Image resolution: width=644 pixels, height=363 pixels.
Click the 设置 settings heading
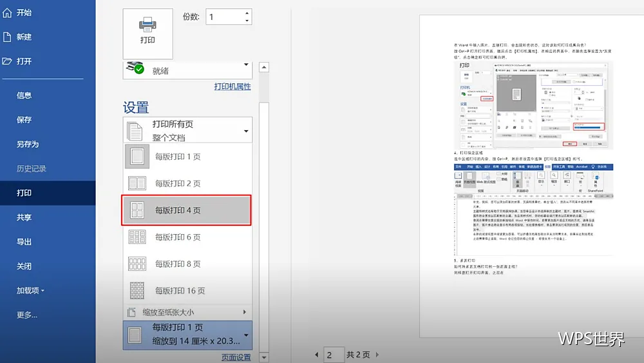pyautogui.click(x=136, y=108)
